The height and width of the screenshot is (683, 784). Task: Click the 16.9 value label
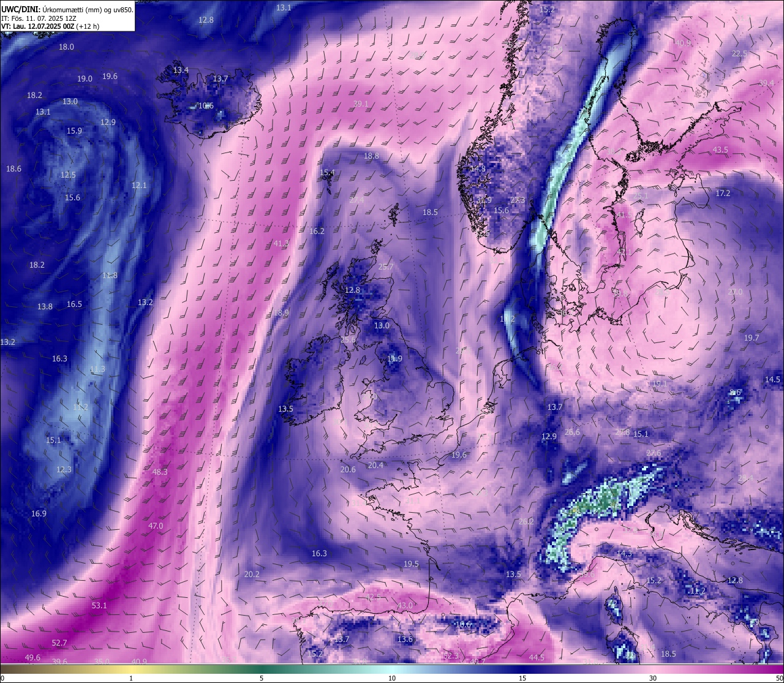coord(39,513)
